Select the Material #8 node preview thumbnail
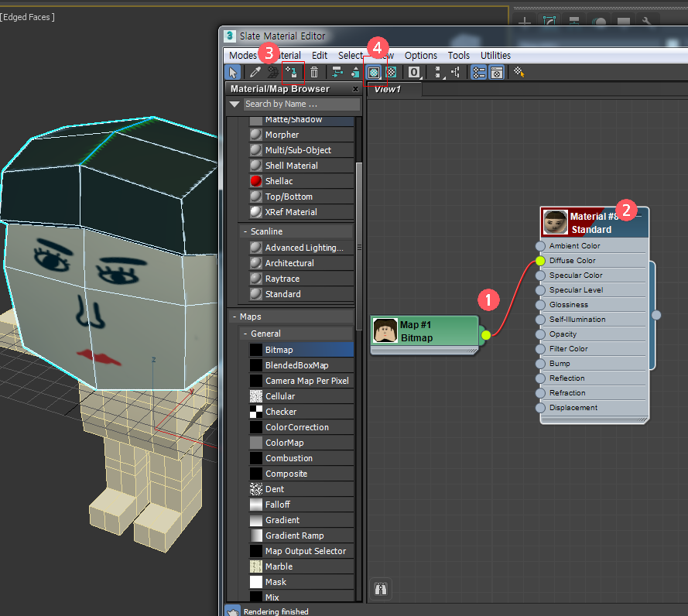Screen dimensions: 688x616 [x=555, y=221]
